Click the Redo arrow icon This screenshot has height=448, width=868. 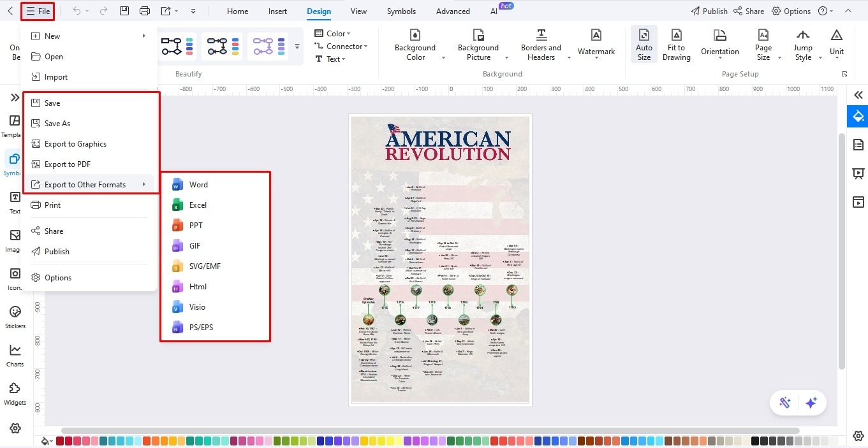tap(104, 11)
